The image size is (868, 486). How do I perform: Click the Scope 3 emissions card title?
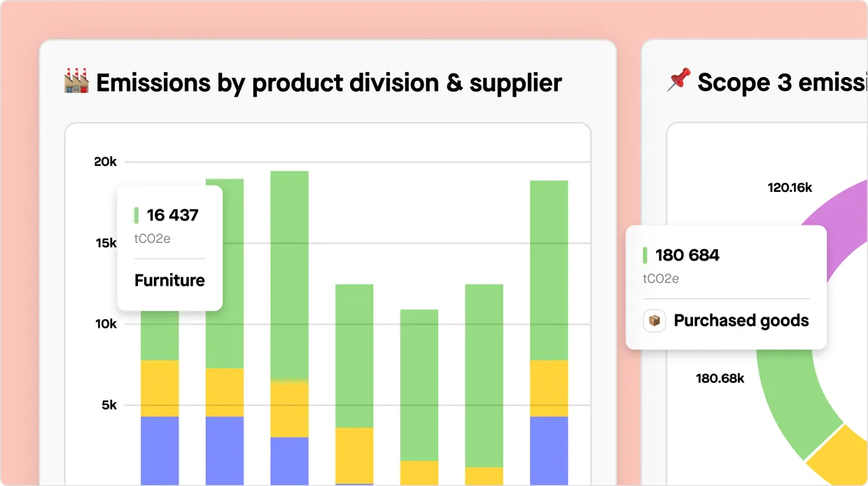[777, 82]
